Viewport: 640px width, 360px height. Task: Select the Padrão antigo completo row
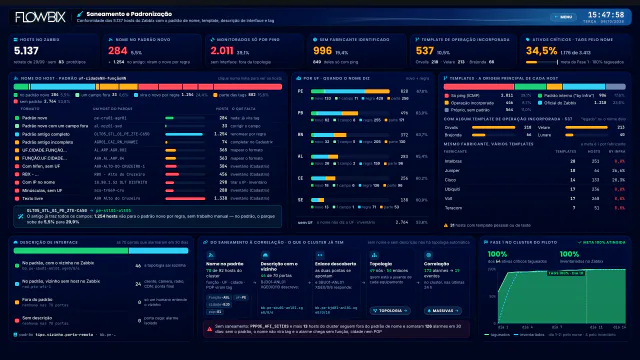147,134
